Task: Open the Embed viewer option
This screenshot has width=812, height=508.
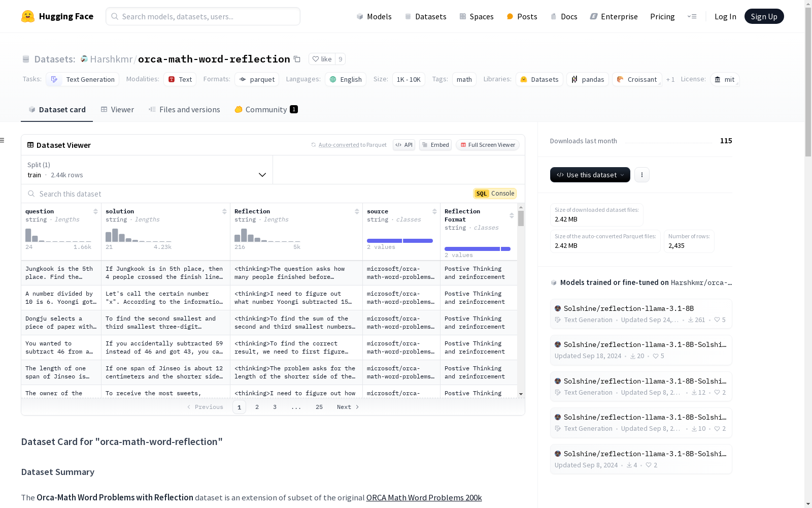Action: tap(435, 145)
